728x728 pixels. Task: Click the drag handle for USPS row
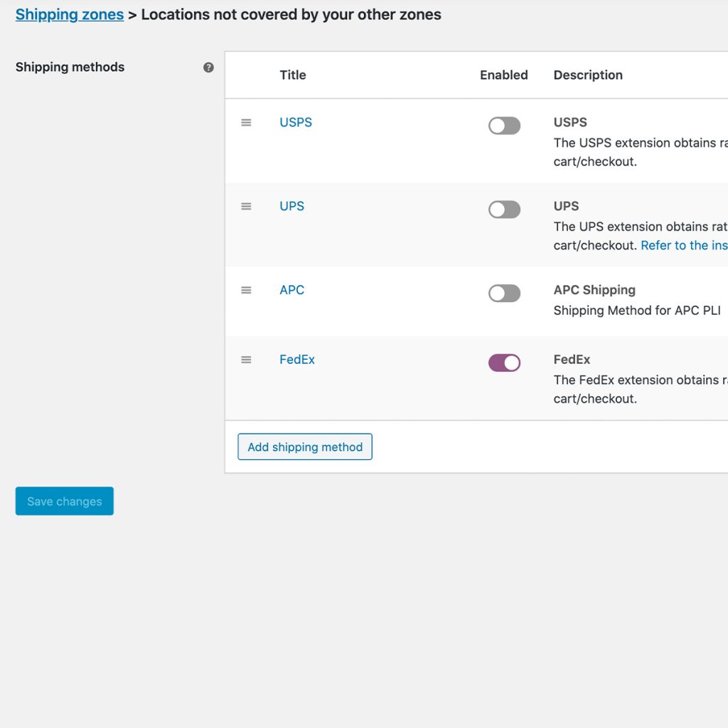(x=246, y=122)
